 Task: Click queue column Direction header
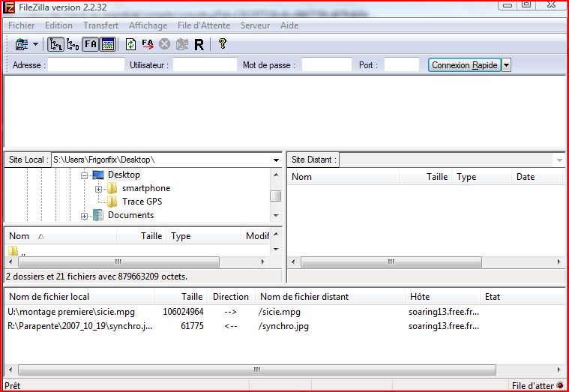(x=231, y=297)
